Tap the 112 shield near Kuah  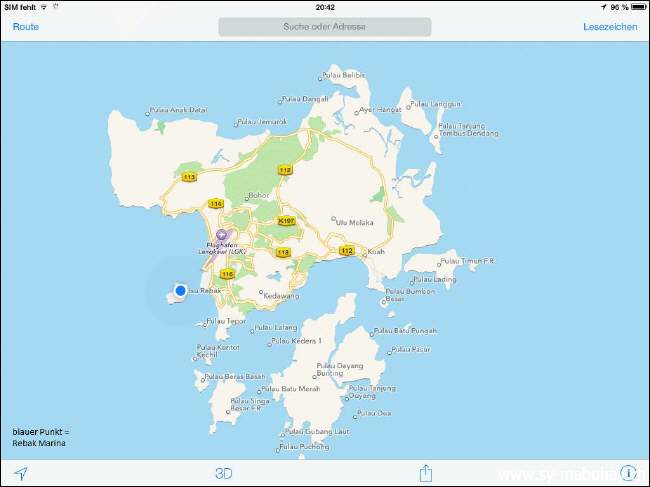347,250
